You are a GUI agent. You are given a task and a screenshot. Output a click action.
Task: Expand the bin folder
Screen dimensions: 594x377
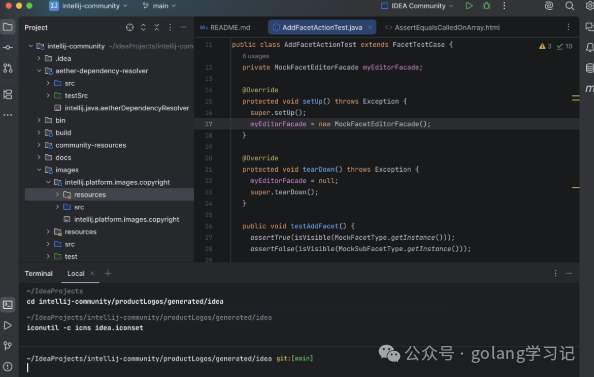coord(39,120)
